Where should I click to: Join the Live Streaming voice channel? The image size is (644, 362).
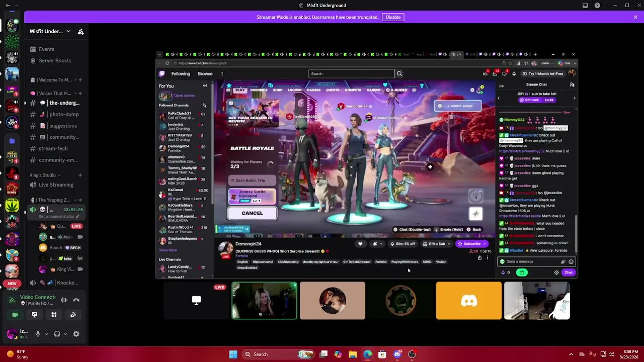point(56,185)
